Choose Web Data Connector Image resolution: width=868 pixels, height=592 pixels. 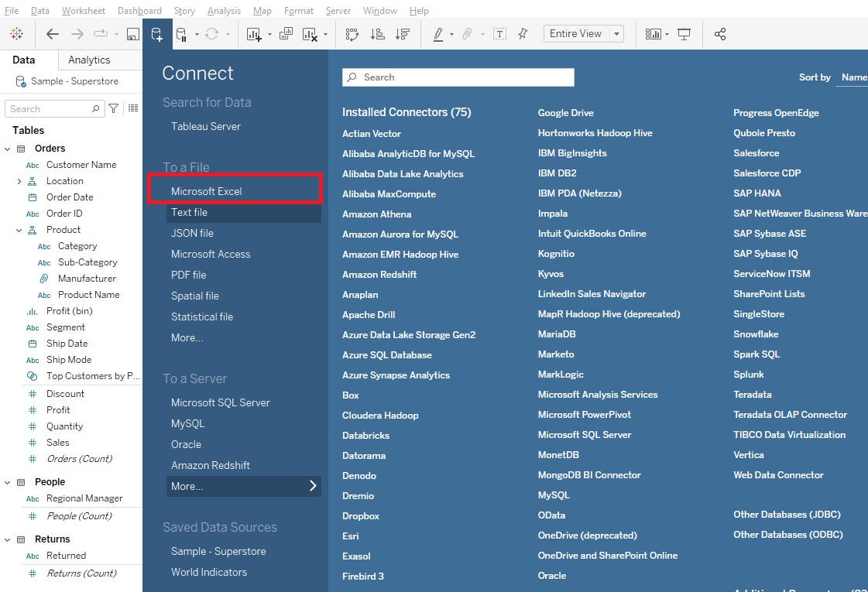coord(778,474)
